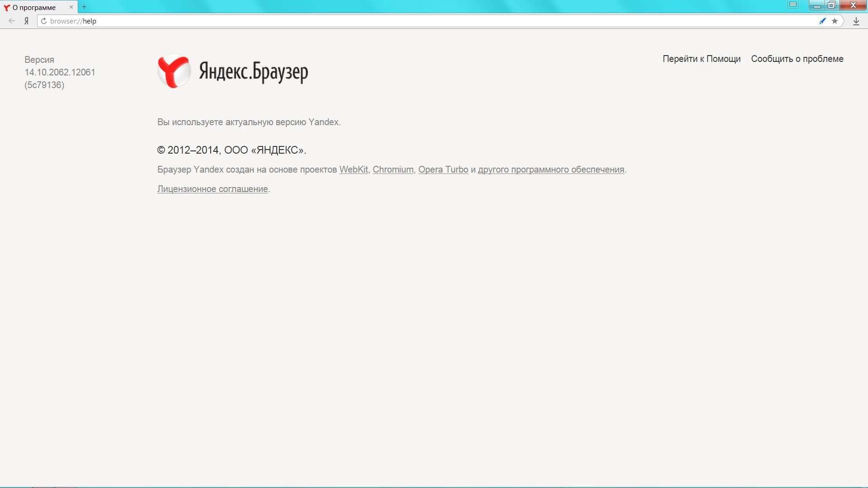
Task: Close the 'О программе' tab
Action: pos(71,7)
